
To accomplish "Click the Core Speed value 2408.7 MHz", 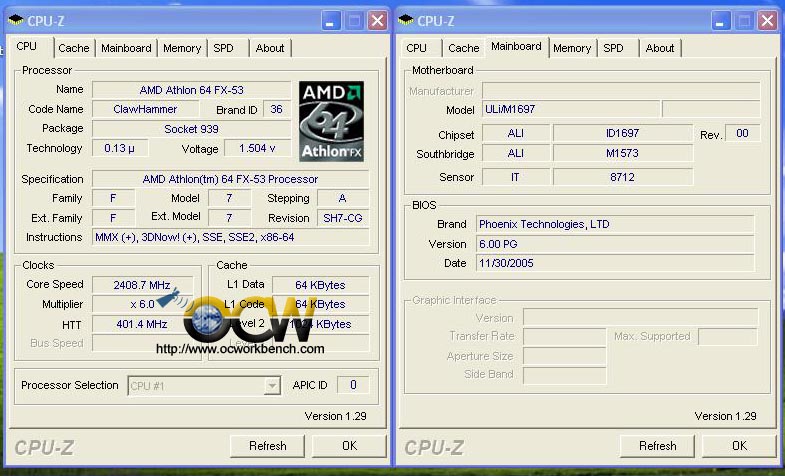I will tap(142, 285).
